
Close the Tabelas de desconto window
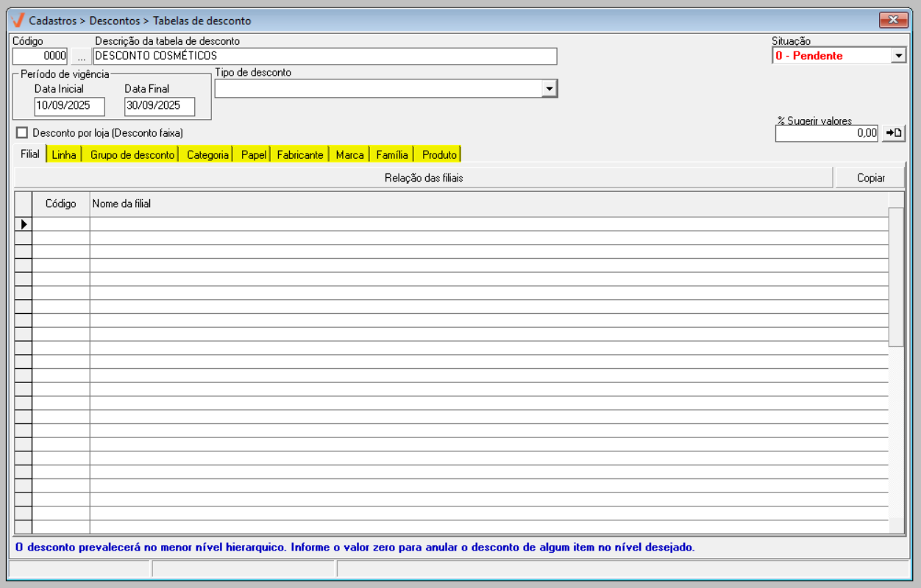(x=893, y=20)
